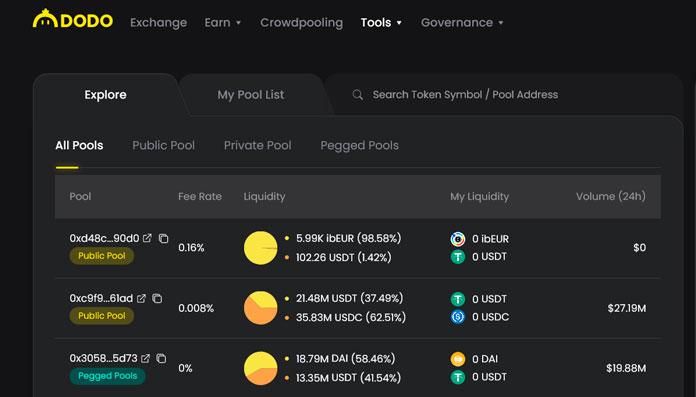Viewport: 696px width, 397px height.
Task: Expand the Earn dropdown menu
Action: (222, 23)
